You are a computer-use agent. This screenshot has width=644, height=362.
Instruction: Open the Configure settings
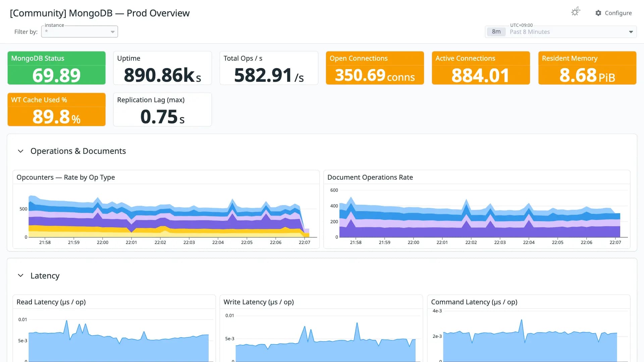click(613, 13)
